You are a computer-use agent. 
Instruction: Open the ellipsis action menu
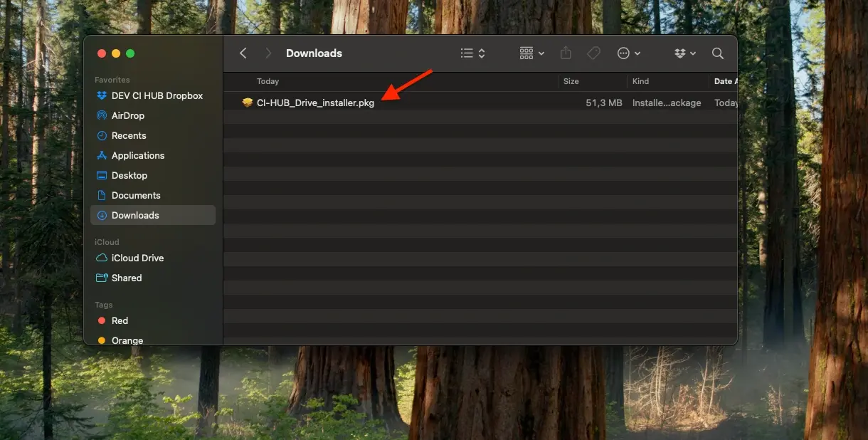pos(628,53)
